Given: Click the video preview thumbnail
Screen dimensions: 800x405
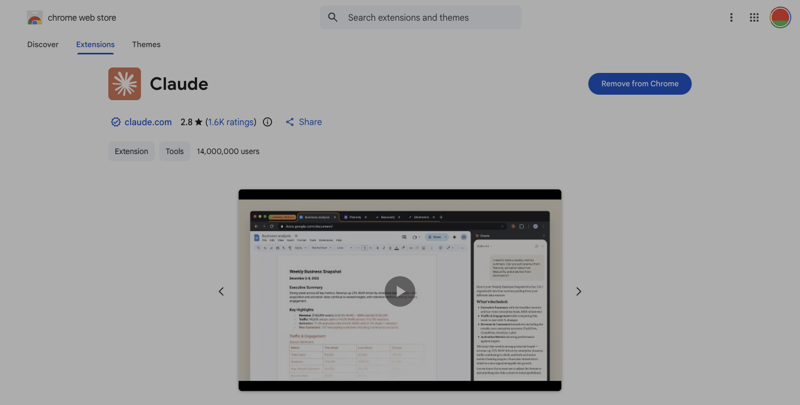Looking at the screenshot, I should pyautogui.click(x=400, y=290).
